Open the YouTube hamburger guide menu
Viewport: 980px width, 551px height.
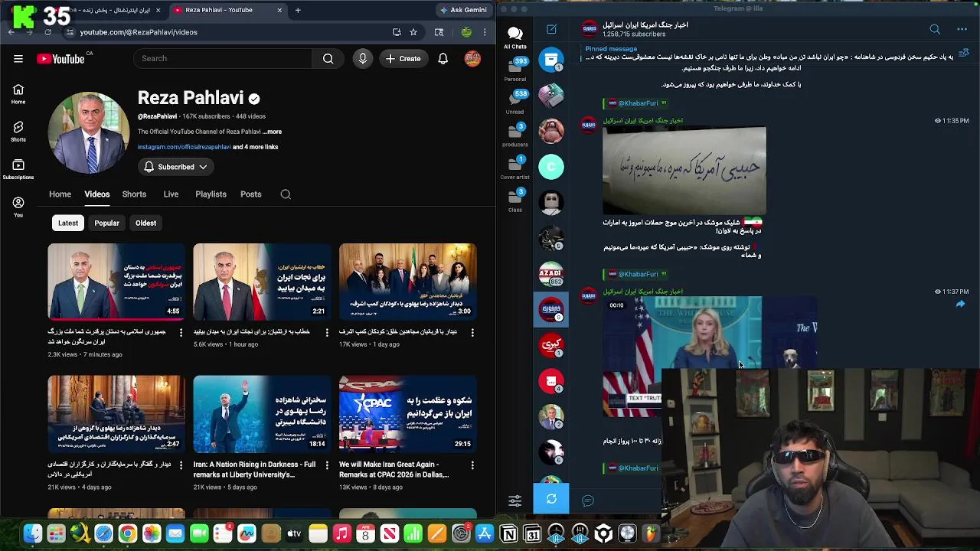(18, 59)
